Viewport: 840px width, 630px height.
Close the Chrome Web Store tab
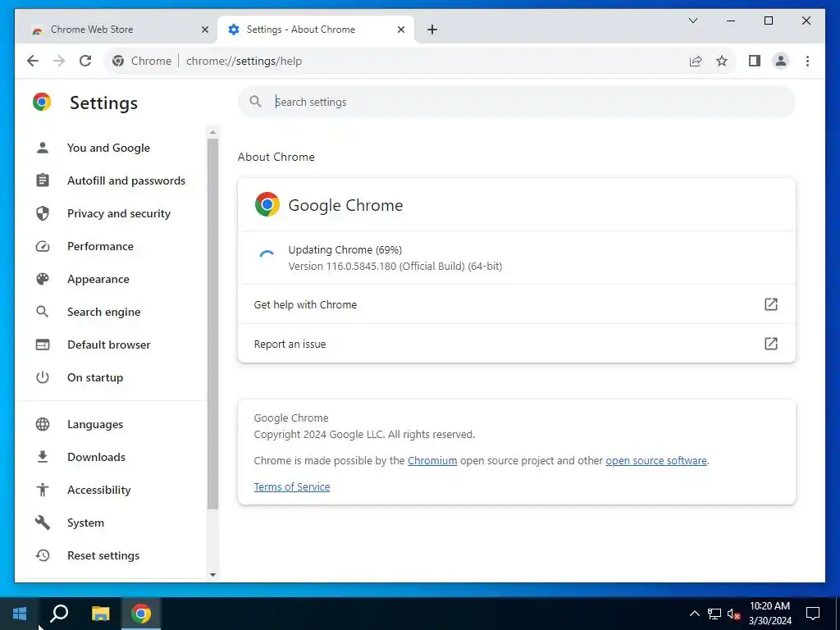(204, 30)
